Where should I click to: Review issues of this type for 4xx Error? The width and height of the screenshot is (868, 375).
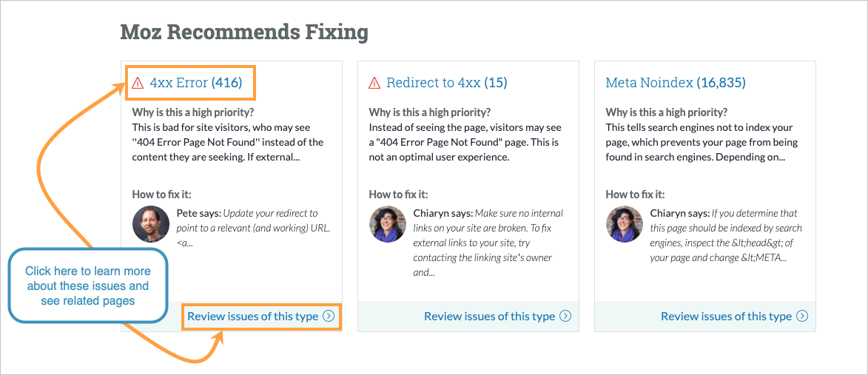pyautogui.click(x=252, y=317)
